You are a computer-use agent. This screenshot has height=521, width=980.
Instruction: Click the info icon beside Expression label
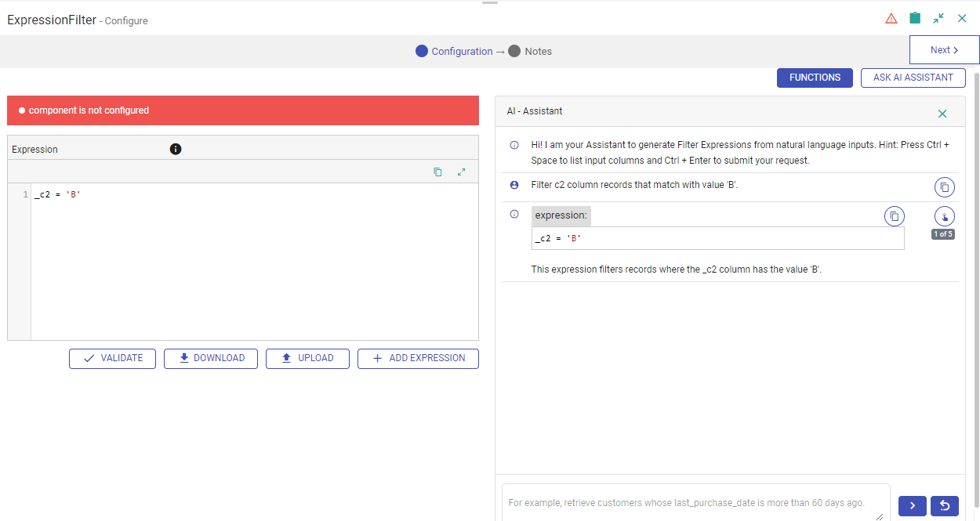click(176, 149)
